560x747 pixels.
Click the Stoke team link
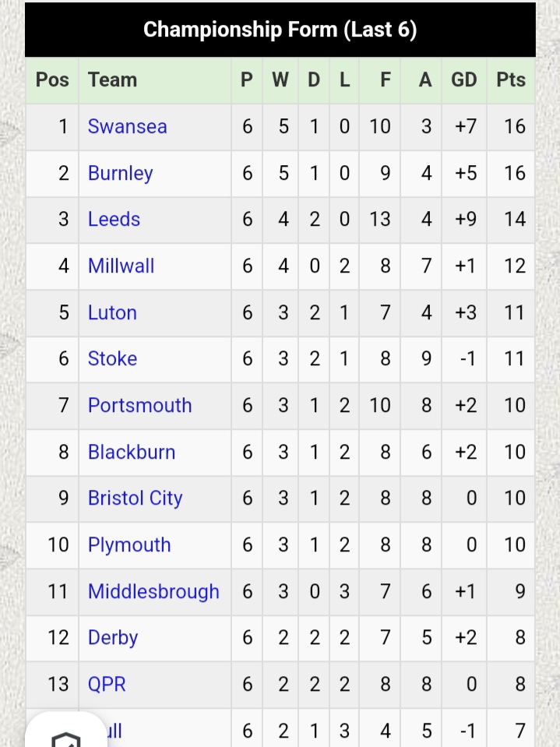click(x=112, y=359)
